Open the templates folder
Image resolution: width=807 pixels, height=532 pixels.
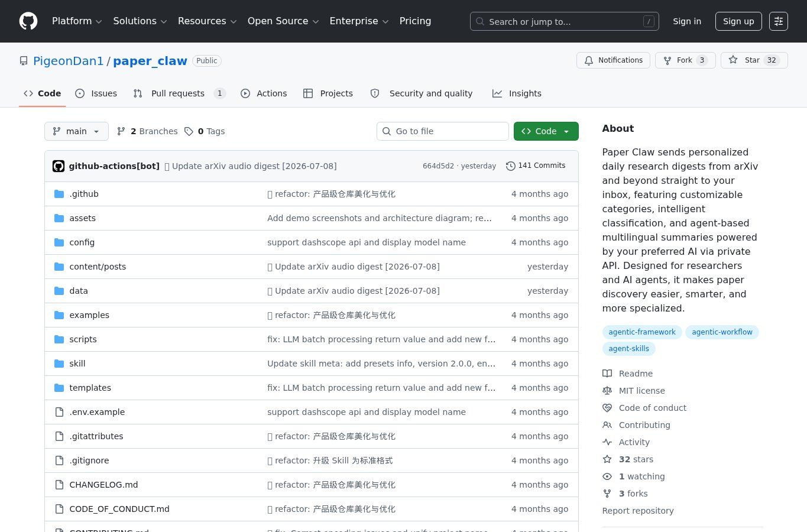click(x=90, y=388)
